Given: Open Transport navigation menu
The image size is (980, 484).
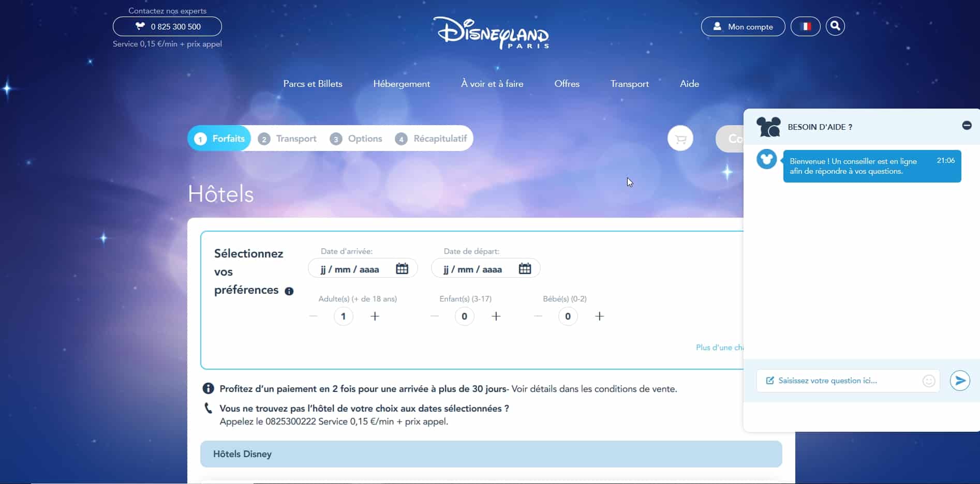Looking at the screenshot, I should pos(629,84).
